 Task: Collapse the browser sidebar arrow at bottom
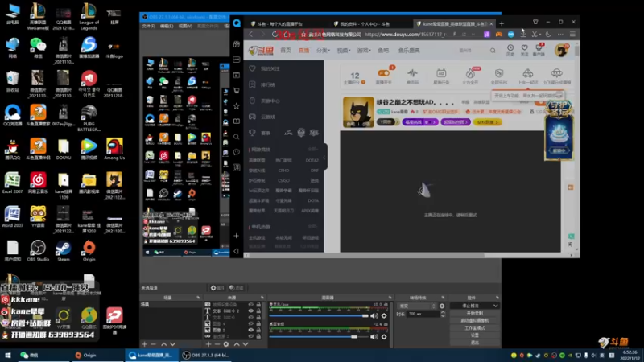click(x=237, y=251)
